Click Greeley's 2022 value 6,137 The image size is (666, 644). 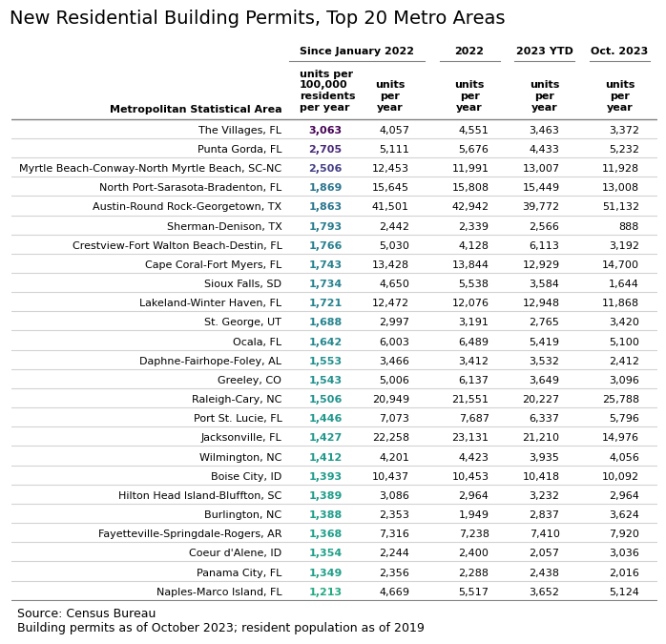[x=473, y=380]
